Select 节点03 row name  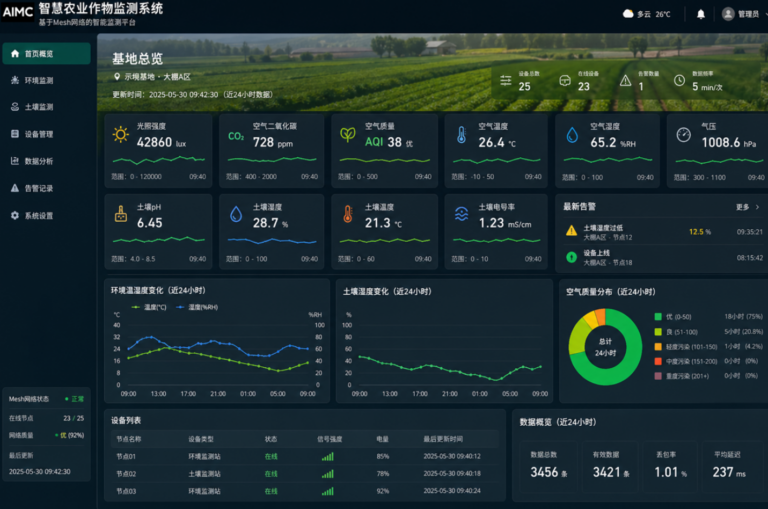126,491
